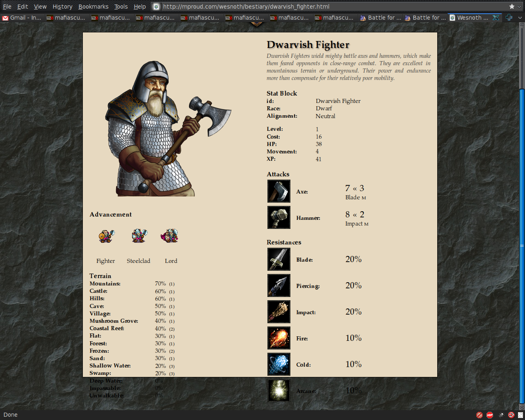
Task: Close the Wesnoth tab with its X
Action: point(496,18)
